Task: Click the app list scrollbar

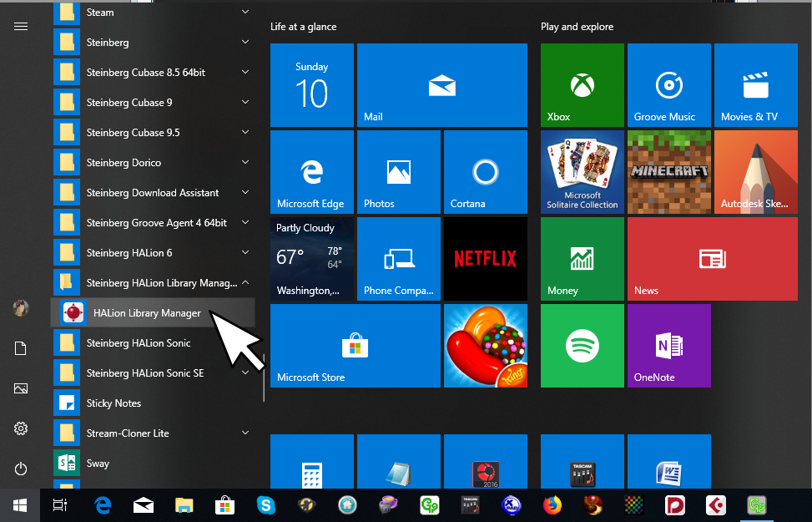Action: pyautogui.click(x=264, y=378)
